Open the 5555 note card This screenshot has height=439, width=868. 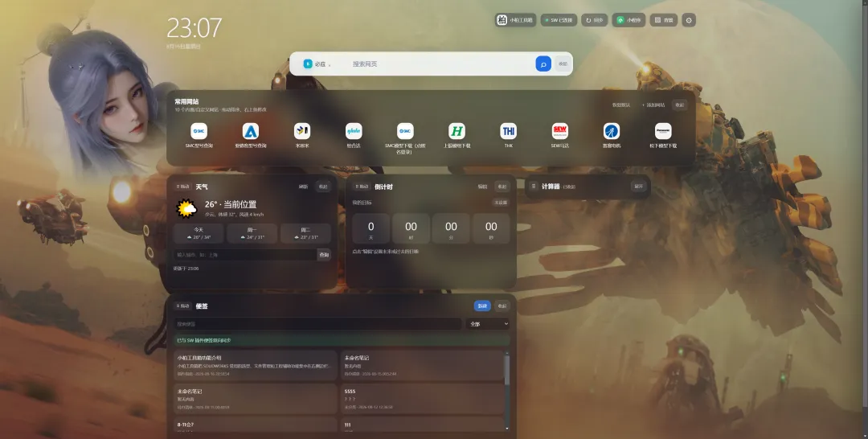pos(422,399)
